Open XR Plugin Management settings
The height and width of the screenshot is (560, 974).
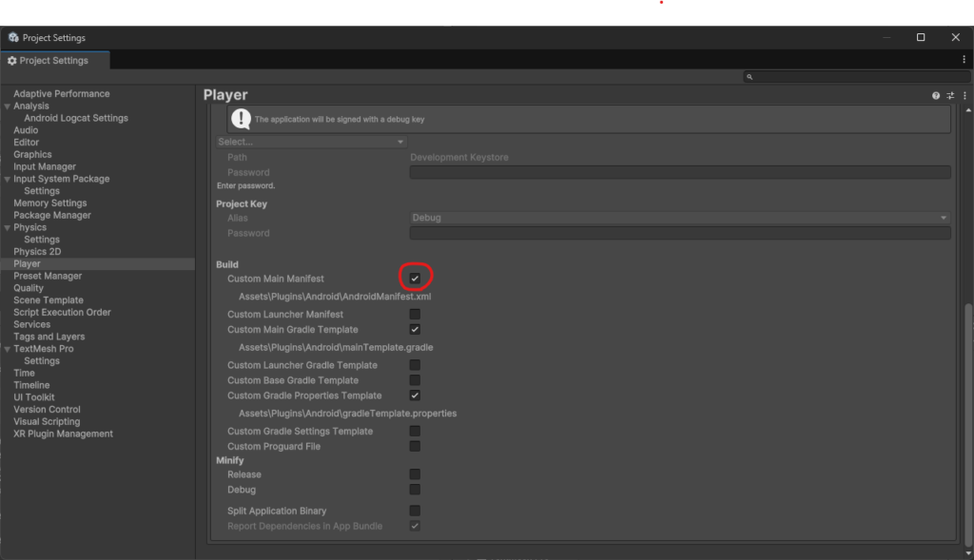click(64, 434)
